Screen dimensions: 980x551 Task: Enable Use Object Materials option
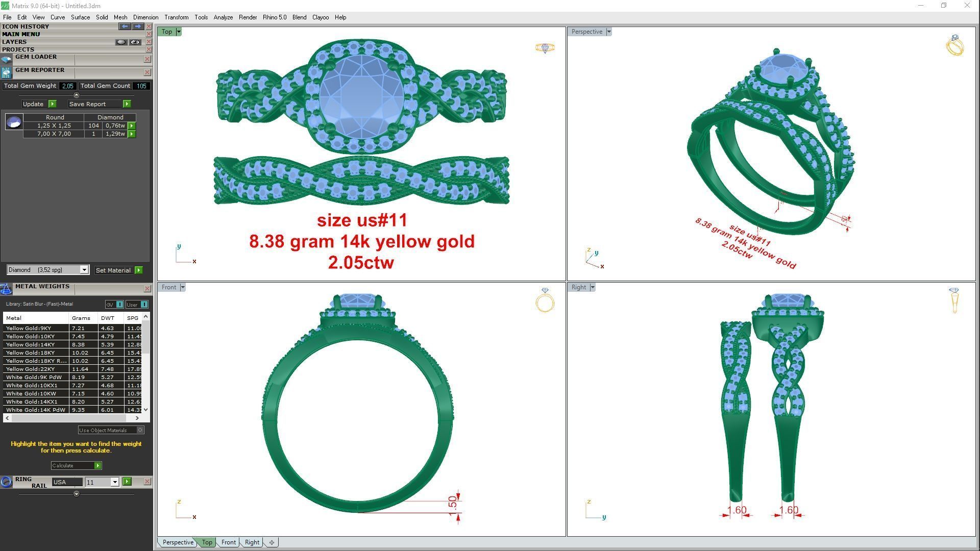[111, 430]
